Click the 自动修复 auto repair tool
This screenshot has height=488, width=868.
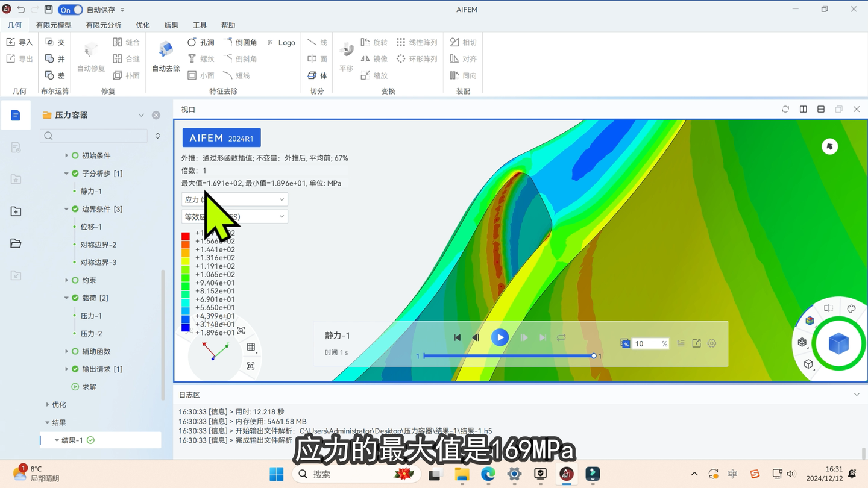click(x=91, y=57)
